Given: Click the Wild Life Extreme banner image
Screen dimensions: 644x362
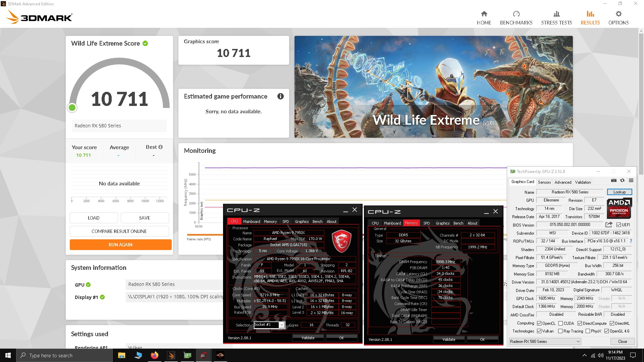Looking at the screenshot, I should pyautogui.click(x=433, y=87).
